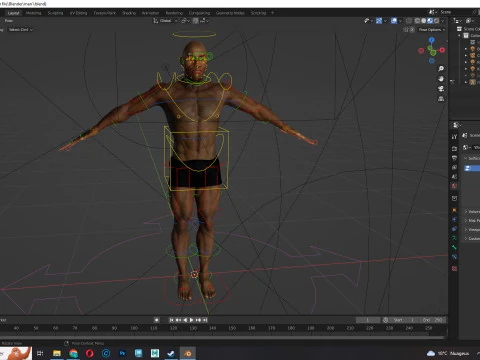Zoom the viewport with the magnifier gizmo
Image resolution: width=480 pixels, height=360 pixels.
coord(441,69)
